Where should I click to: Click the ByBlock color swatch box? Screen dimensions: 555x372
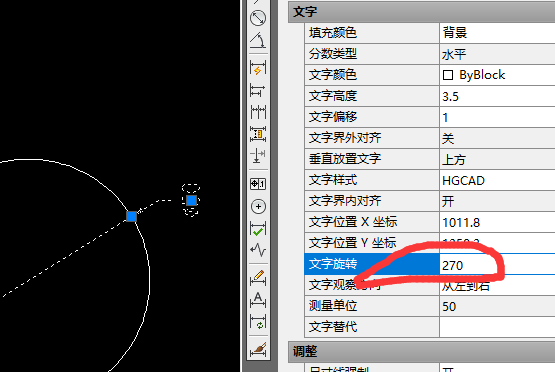448,75
